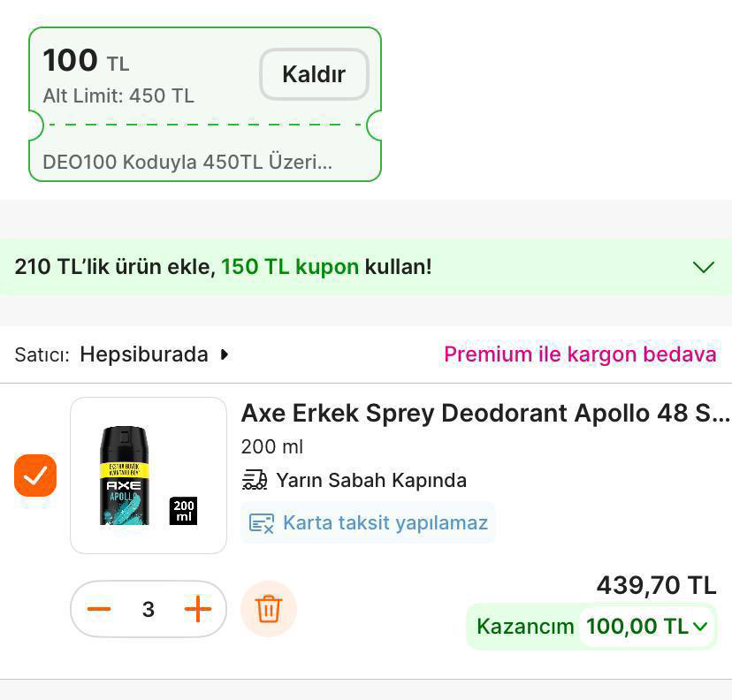Tap the green 150 TL kupon text
The height and width of the screenshot is (700, 732).
pos(290,267)
